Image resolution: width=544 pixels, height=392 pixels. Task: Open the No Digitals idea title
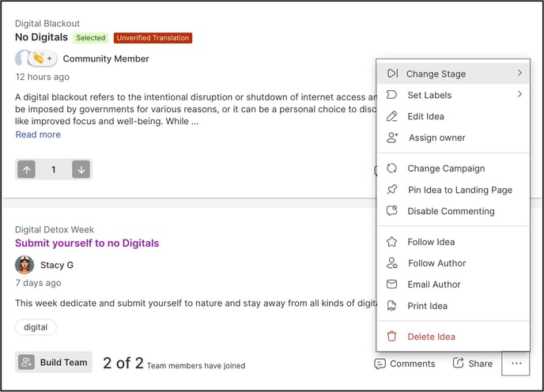click(41, 37)
